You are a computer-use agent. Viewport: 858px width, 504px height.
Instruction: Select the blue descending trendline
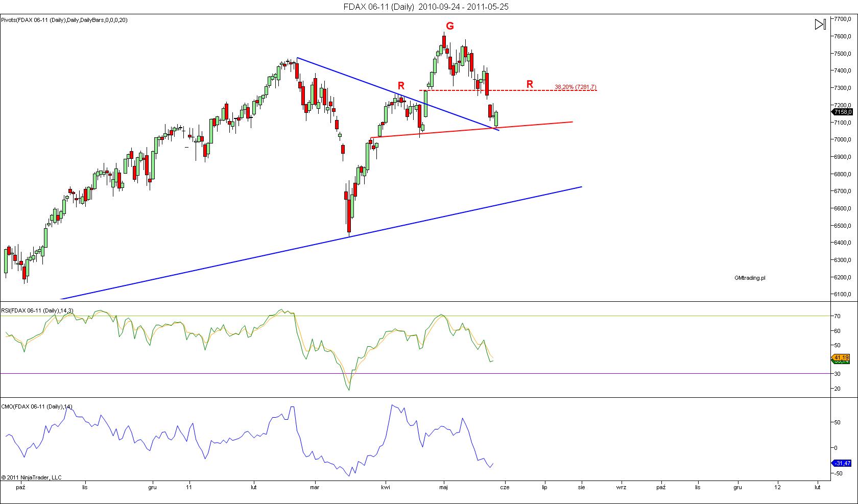click(398, 94)
